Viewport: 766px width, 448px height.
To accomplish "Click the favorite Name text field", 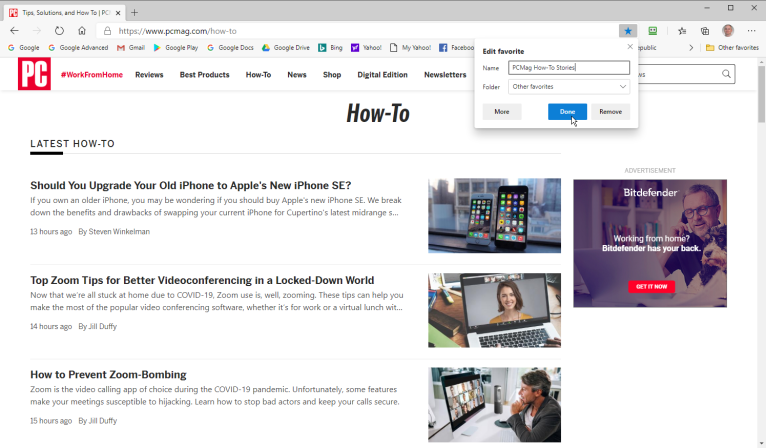I will tap(569, 67).
